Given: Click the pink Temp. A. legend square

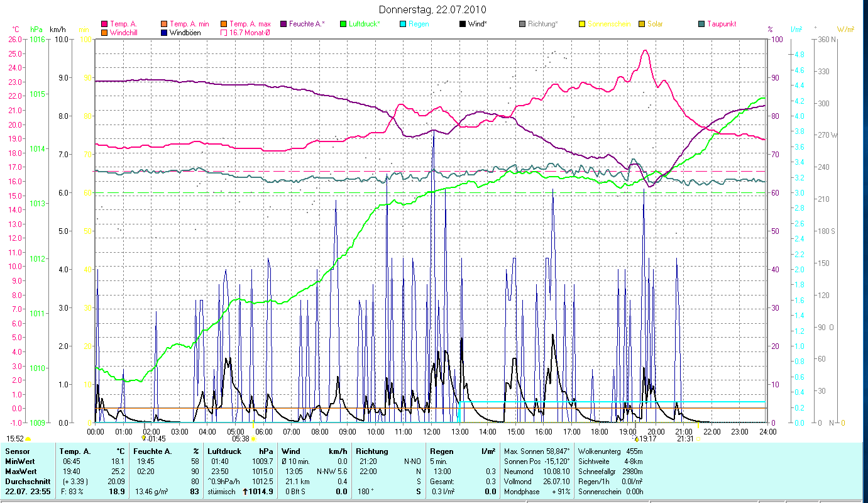Looking at the screenshot, I should click(104, 24).
